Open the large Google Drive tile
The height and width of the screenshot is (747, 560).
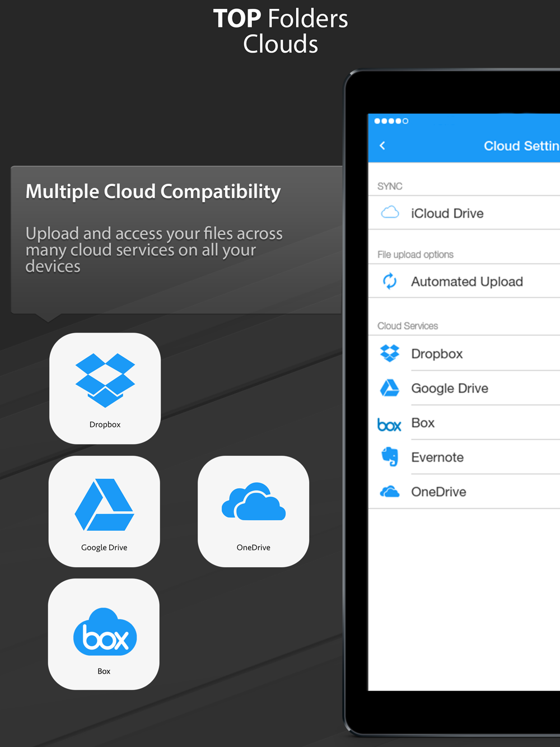[x=104, y=511]
